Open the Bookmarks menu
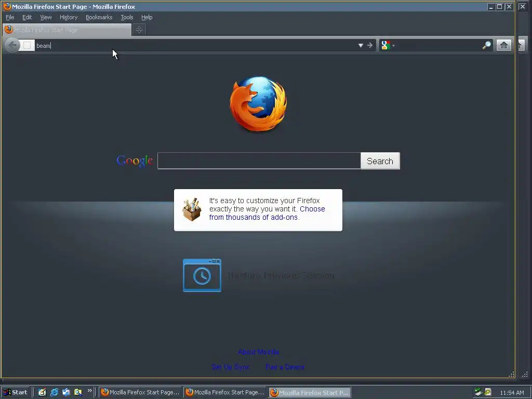This screenshot has height=399, width=532. [99, 17]
